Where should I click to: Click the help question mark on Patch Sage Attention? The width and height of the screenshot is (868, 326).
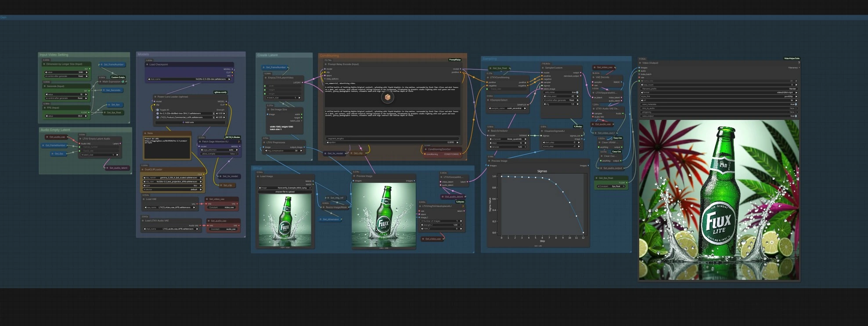coord(239,141)
